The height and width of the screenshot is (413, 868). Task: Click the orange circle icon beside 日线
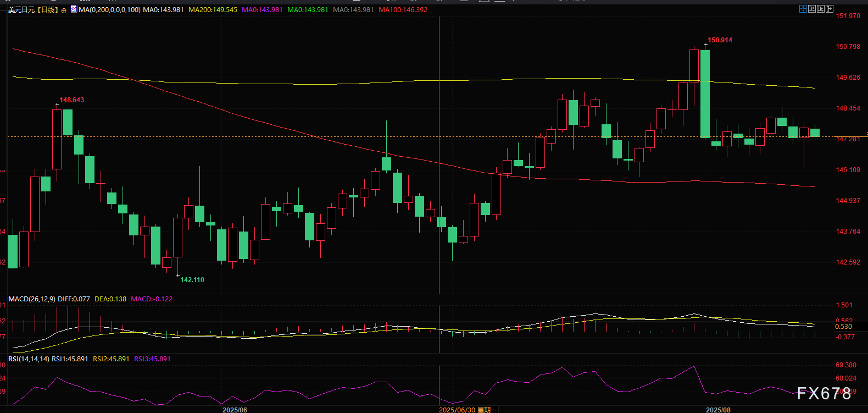pyautogui.click(x=64, y=10)
